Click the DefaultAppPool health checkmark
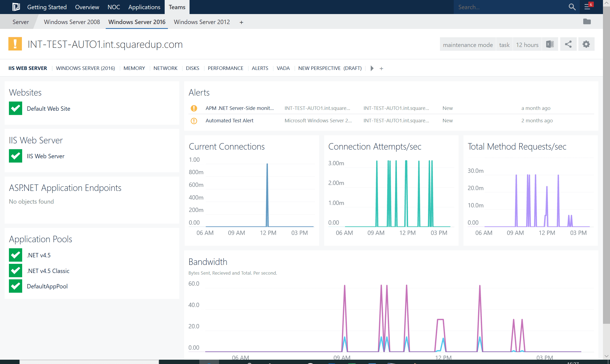Image resolution: width=610 pixels, height=364 pixels. [x=15, y=286]
